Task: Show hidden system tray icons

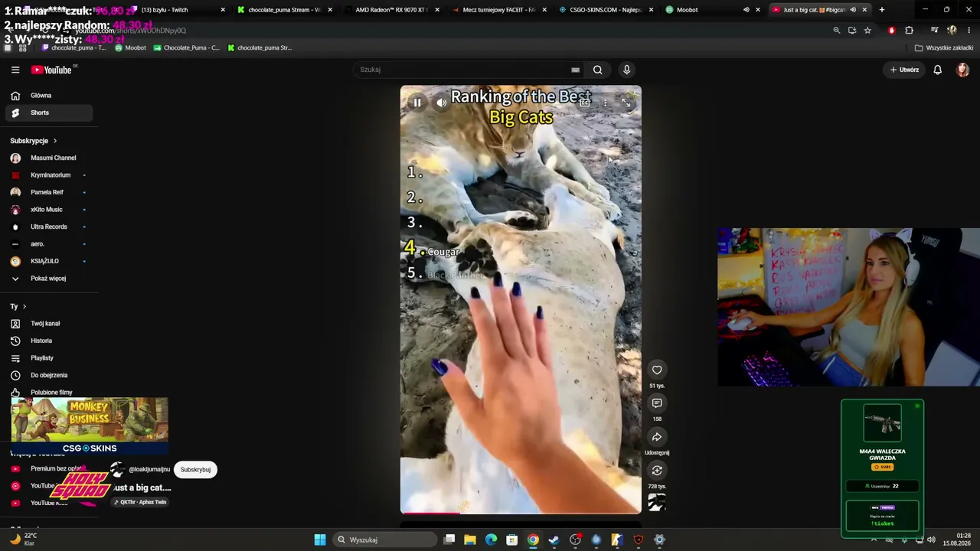Action: point(874,540)
